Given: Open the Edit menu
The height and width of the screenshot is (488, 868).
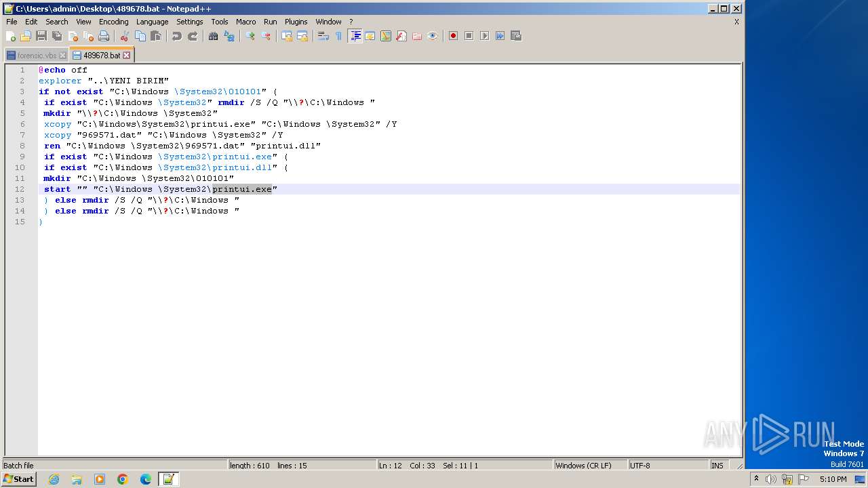Looking at the screenshot, I should [31, 22].
